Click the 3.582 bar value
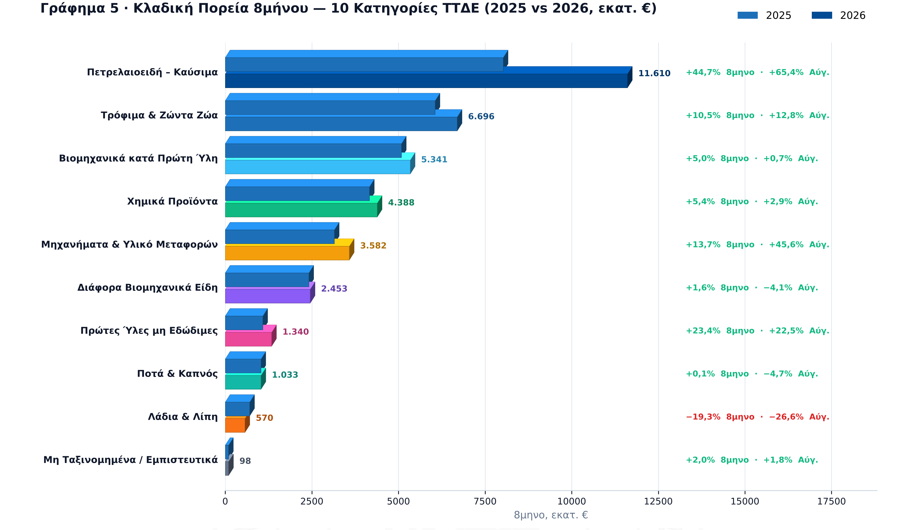Image resolution: width=910 pixels, height=530 pixels. pos(373,246)
